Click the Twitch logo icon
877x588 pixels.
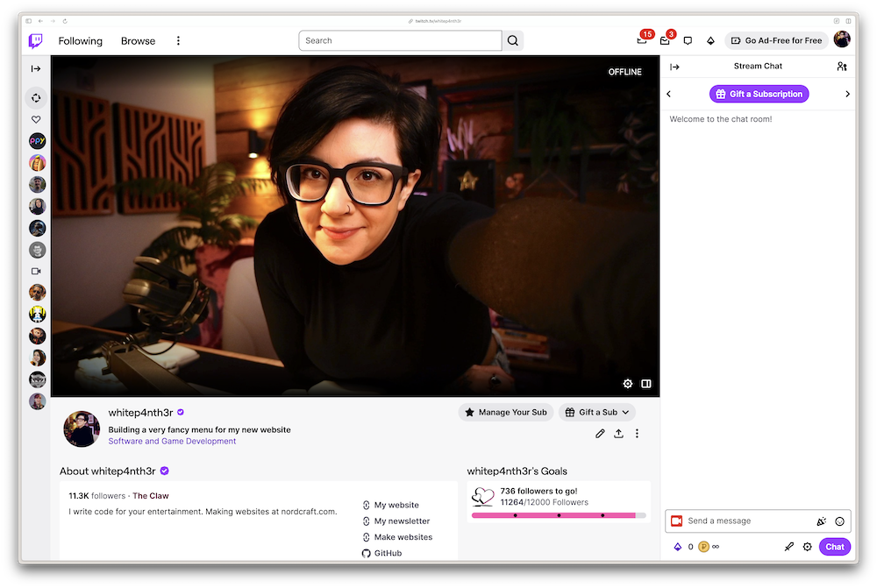click(35, 40)
